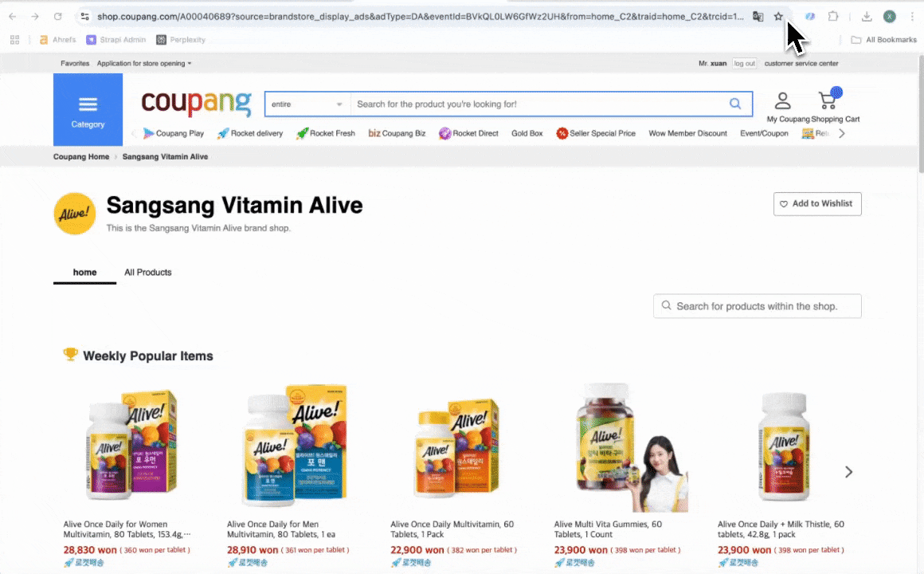The width and height of the screenshot is (924, 574).
Task: Open the browser downloads icon
Action: click(x=867, y=17)
